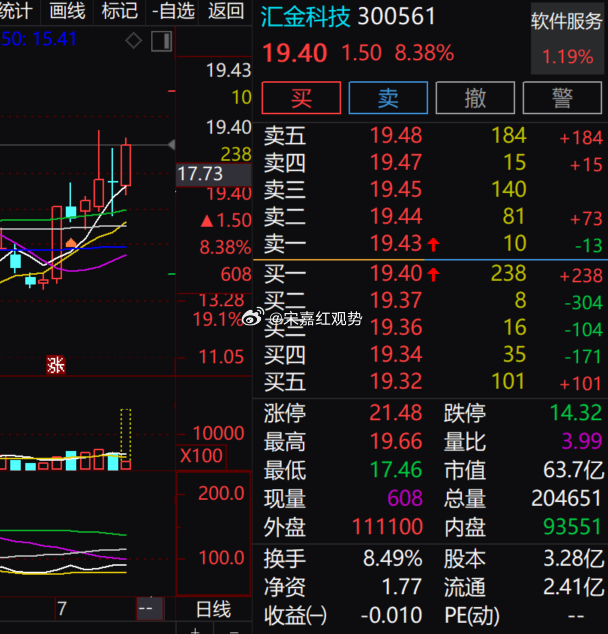Viewport: 608px width, 634px height.
Task: Click 涨停 limit-up price 21.48
Action: pos(396,413)
